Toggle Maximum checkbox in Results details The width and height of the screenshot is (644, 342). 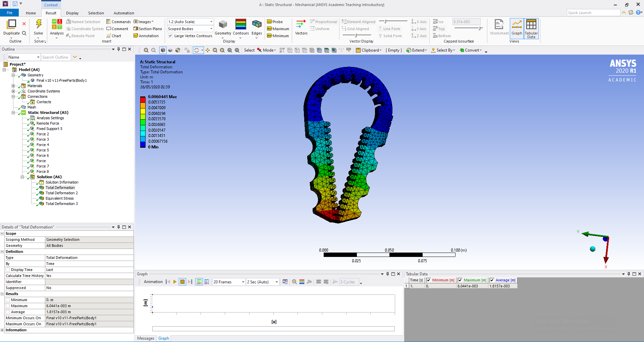point(8,306)
